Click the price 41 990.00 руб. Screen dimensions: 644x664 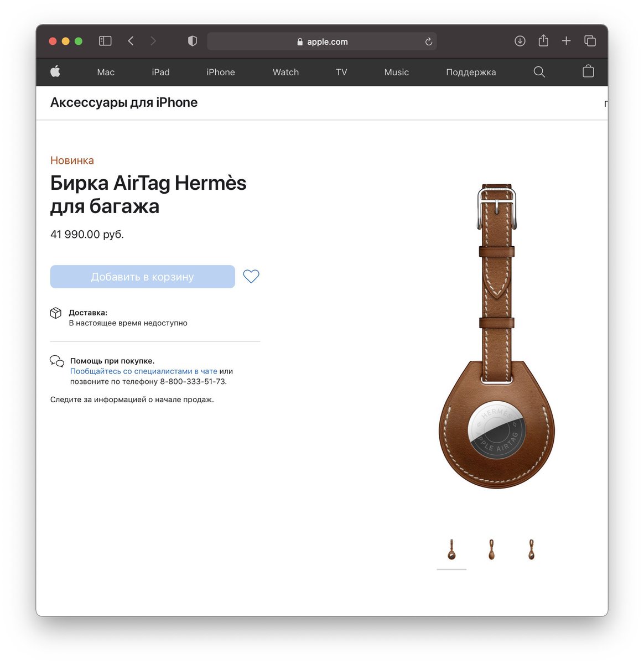tap(87, 234)
